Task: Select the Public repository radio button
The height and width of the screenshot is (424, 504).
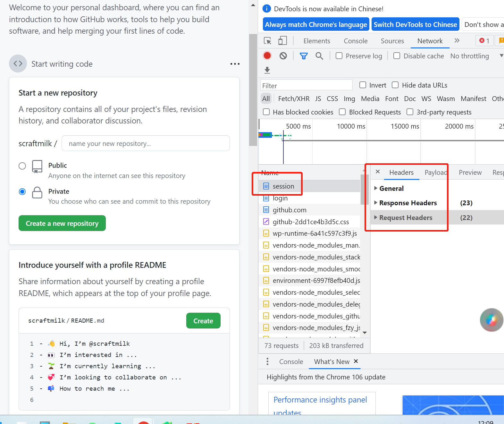Action: [x=22, y=166]
